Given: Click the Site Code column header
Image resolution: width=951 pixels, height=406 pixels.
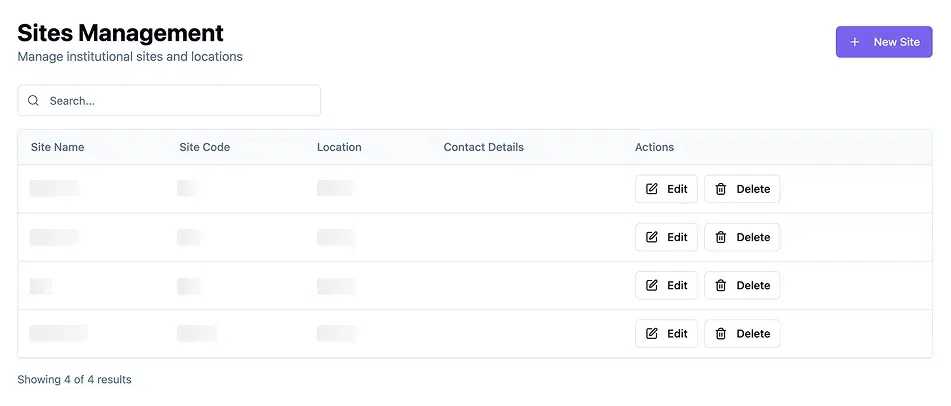Looking at the screenshot, I should point(204,147).
